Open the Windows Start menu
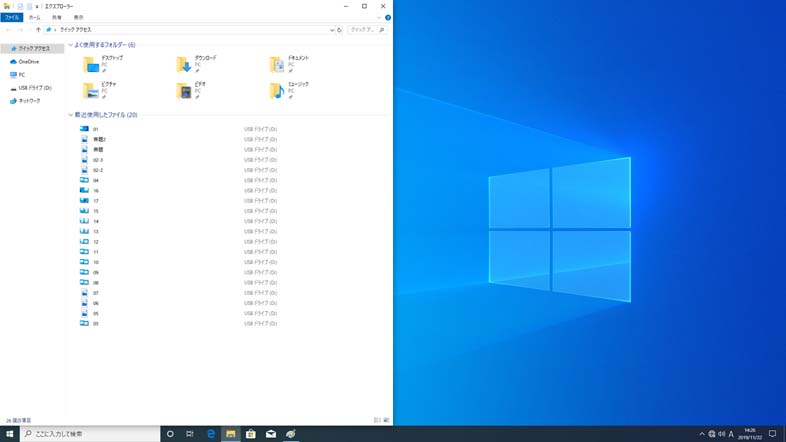 click(10, 434)
